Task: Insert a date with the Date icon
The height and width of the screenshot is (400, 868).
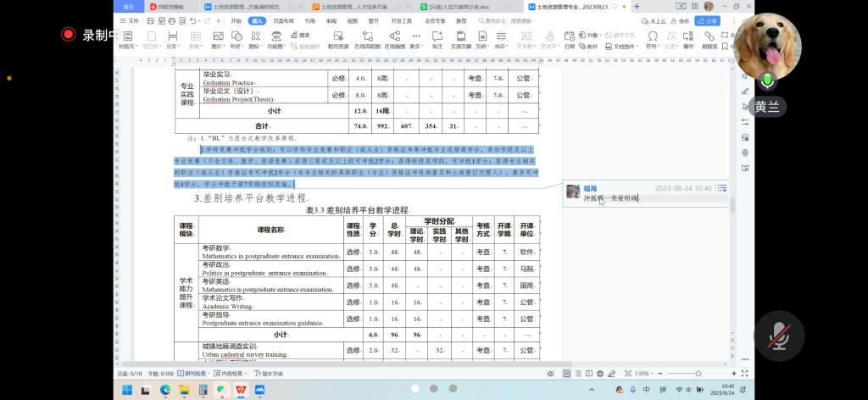Action: pos(570,36)
